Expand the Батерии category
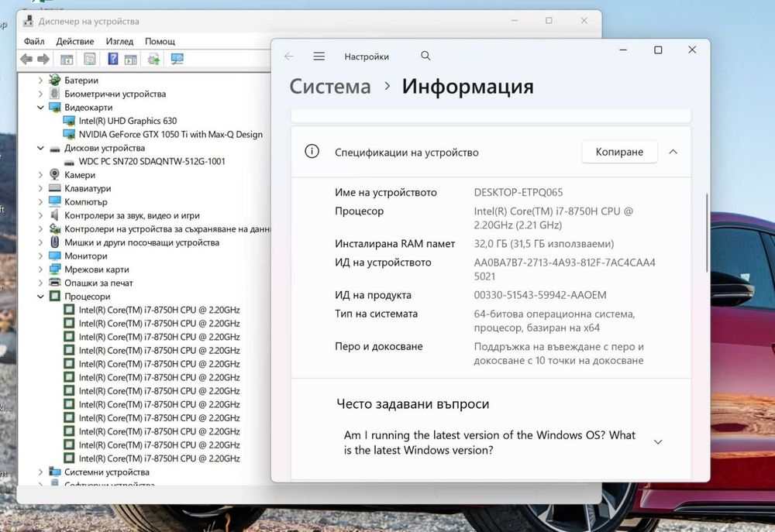 point(40,80)
